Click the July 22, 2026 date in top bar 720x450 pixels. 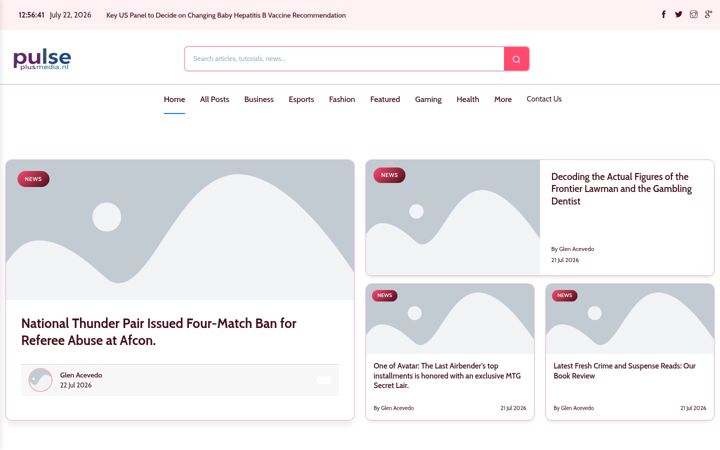tap(70, 15)
